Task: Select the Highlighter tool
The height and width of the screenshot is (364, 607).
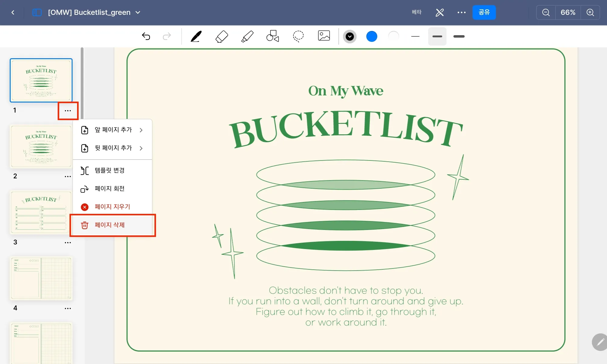Action: click(x=247, y=36)
